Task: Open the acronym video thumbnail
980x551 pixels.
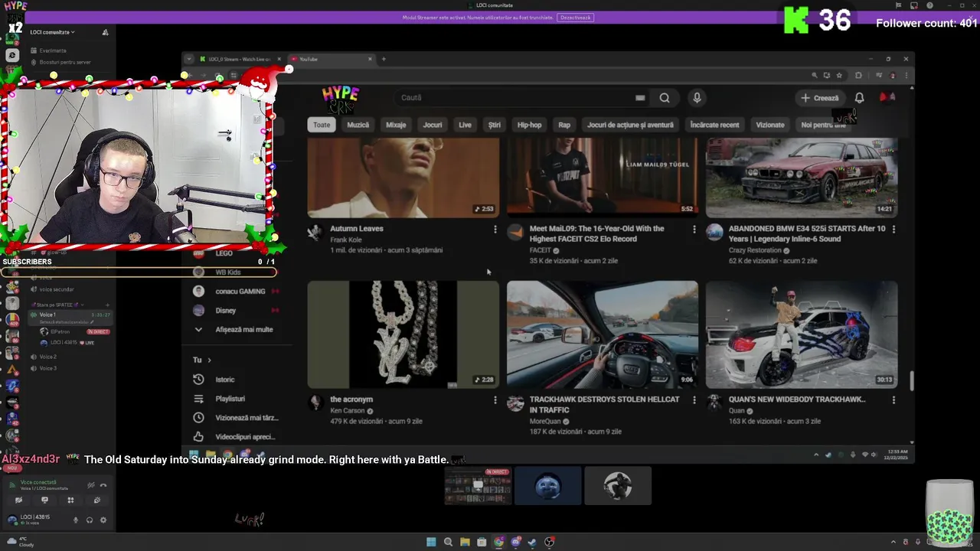Action: click(x=403, y=334)
